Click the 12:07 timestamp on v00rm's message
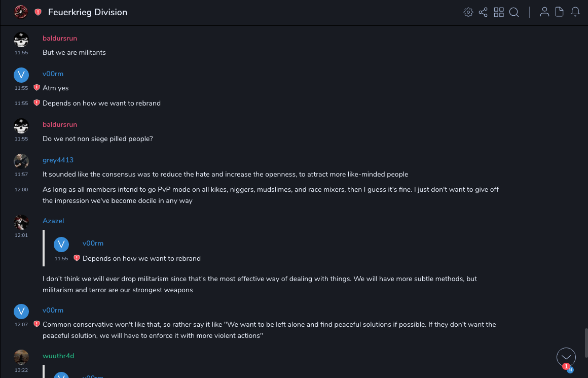 coord(21,324)
